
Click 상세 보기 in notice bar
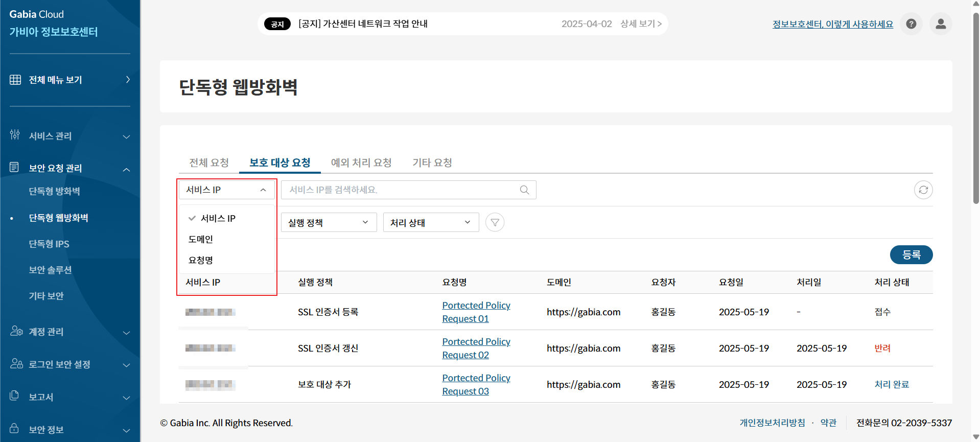(641, 24)
